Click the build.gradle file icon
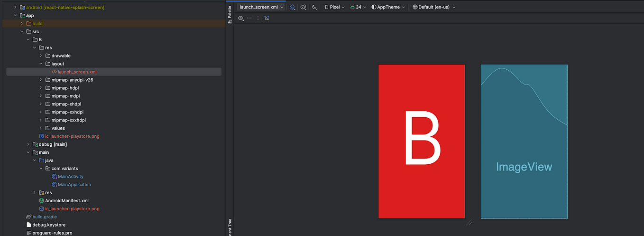 pos(28,217)
